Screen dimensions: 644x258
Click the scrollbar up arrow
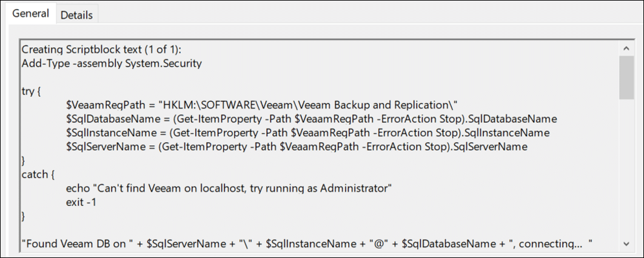tap(626, 48)
